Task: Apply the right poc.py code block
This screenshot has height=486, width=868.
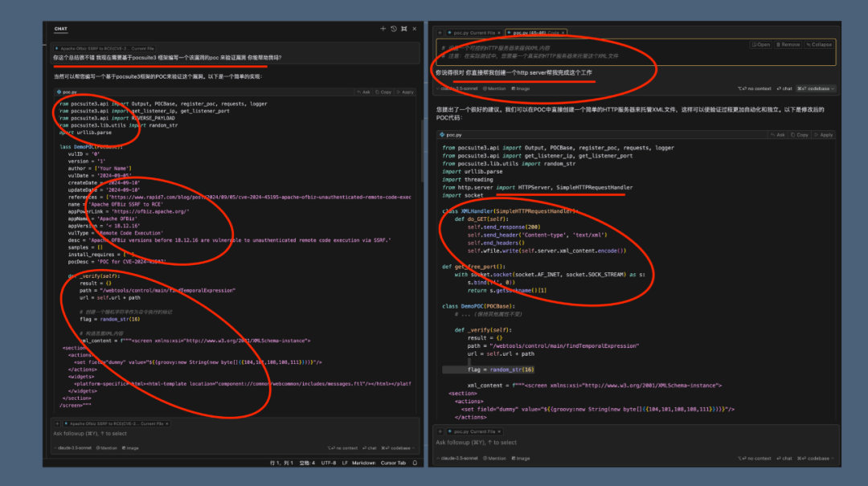Action: (x=824, y=135)
